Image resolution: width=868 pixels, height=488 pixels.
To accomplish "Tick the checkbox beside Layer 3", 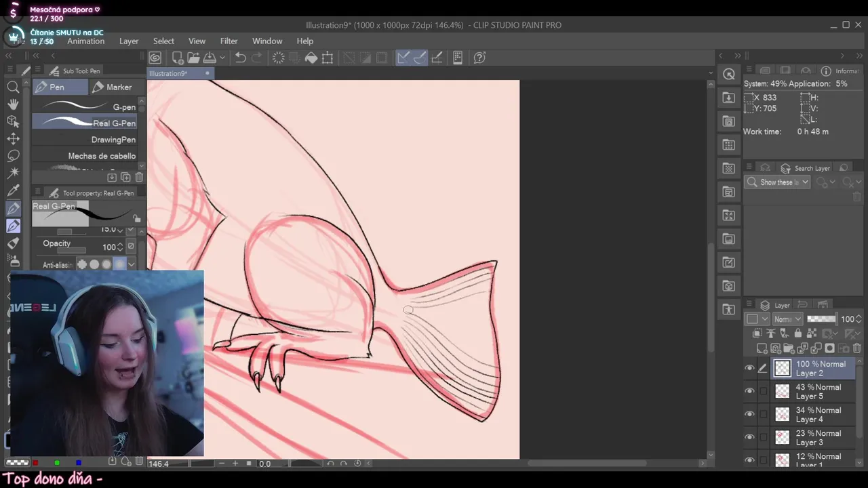I will point(764,437).
